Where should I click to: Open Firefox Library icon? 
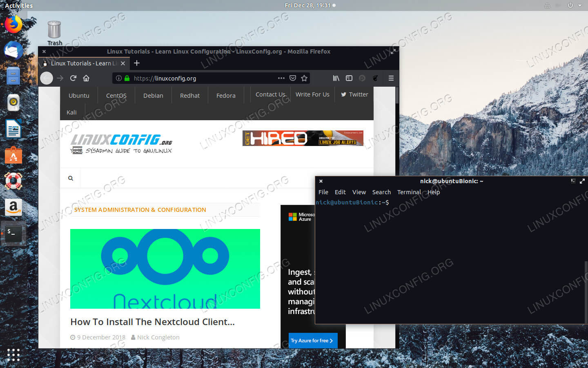tap(336, 78)
